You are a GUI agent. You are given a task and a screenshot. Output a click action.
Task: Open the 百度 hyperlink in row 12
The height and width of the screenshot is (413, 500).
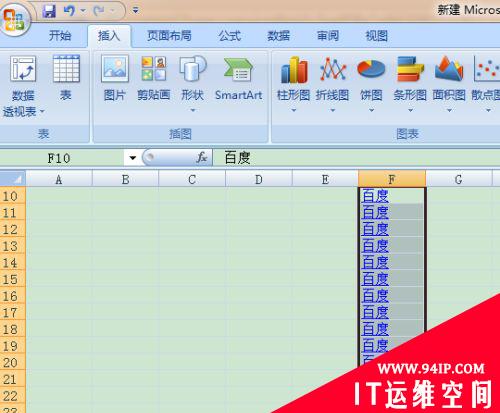(375, 229)
